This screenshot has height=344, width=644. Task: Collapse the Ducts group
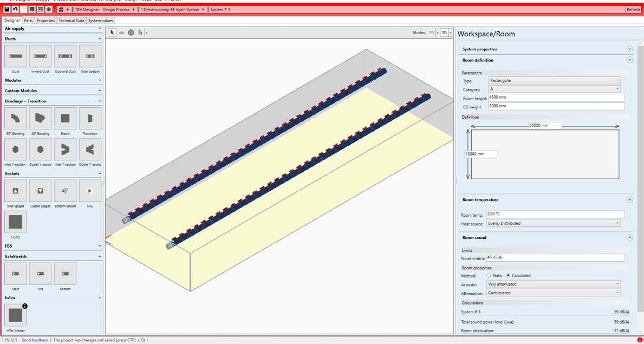(x=100, y=38)
